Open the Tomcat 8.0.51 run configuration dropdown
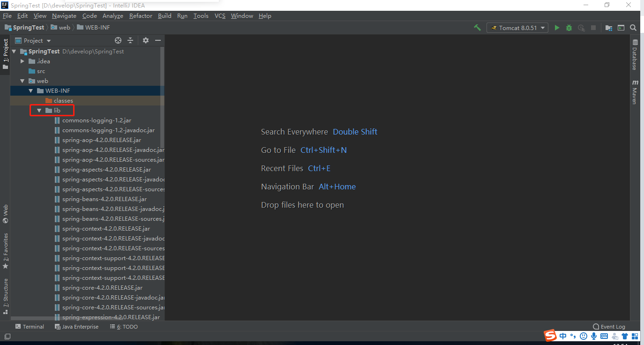Screen dimensions: 644x345 coord(517,28)
